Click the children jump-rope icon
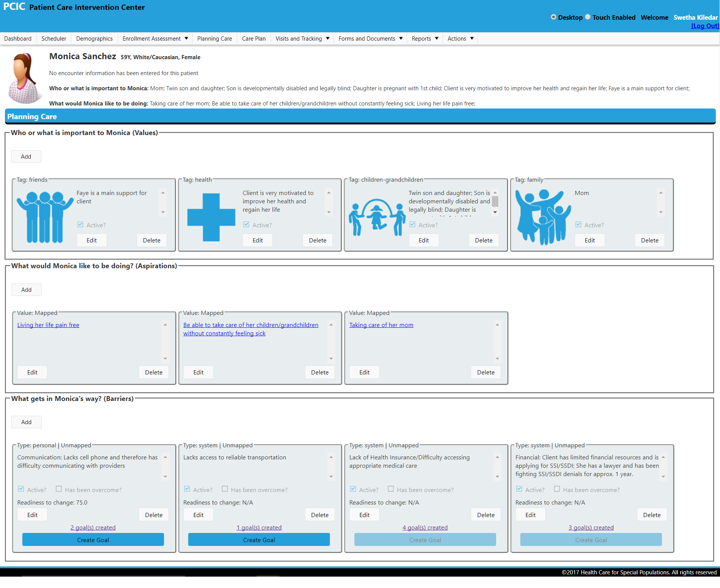720x588 pixels. (x=377, y=217)
